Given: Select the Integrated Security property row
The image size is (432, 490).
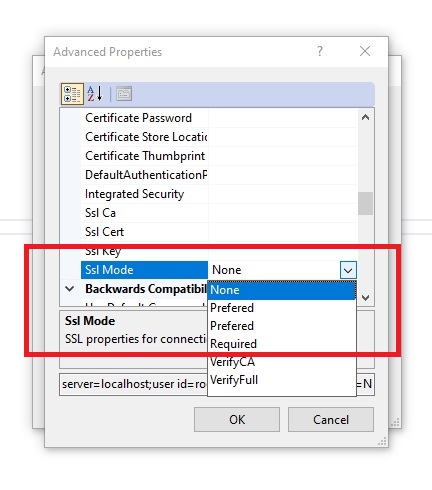Looking at the screenshot, I should pos(219,194).
